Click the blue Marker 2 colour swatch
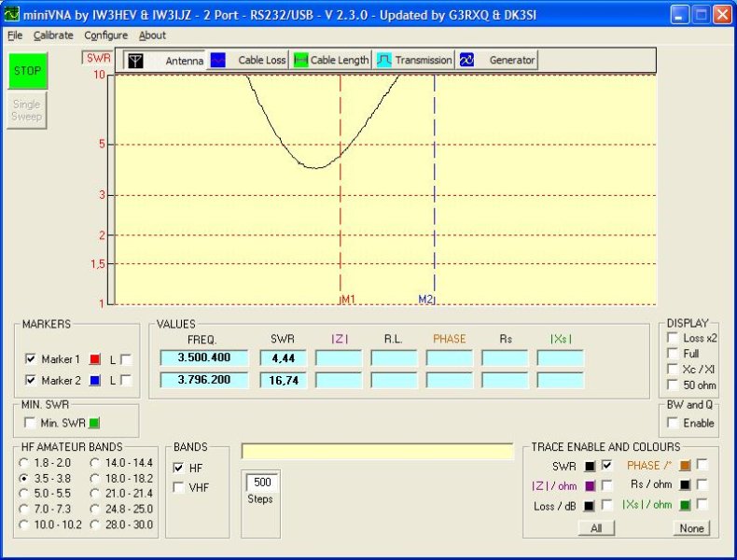 coord(95,381)
